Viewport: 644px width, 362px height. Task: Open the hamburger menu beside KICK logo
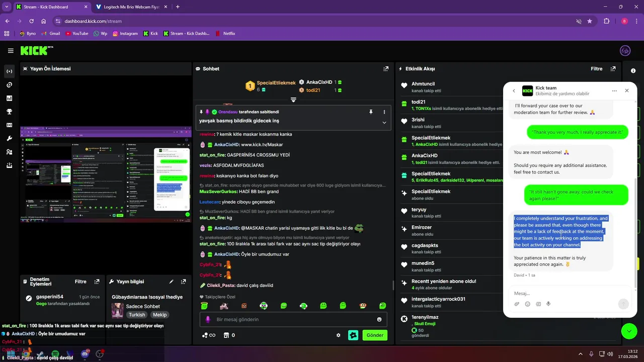pyautogui.click(x=11, y=51)
